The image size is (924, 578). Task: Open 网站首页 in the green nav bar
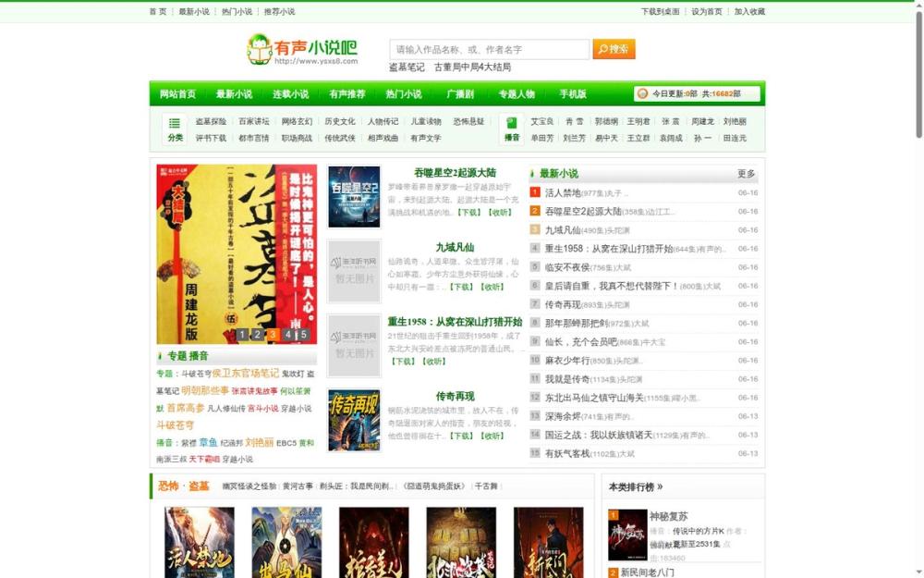pyautogui.click(x=177, y=93)
